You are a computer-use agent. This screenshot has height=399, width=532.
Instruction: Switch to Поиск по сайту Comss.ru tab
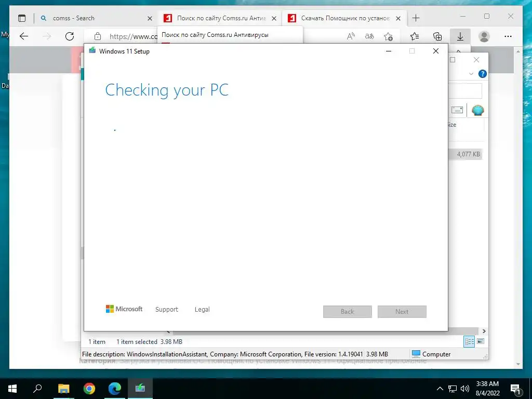point(220,18)
